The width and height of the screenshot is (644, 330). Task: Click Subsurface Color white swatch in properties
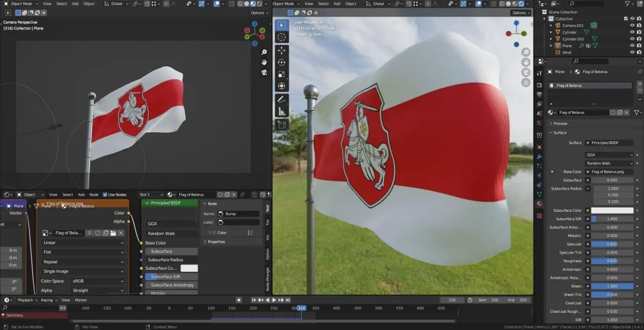click(612, 210)
